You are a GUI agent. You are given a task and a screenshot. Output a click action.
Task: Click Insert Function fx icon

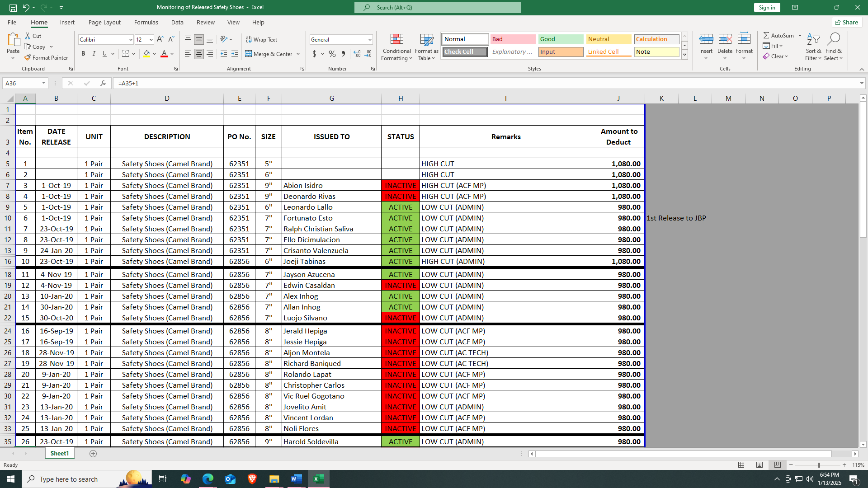103,83
